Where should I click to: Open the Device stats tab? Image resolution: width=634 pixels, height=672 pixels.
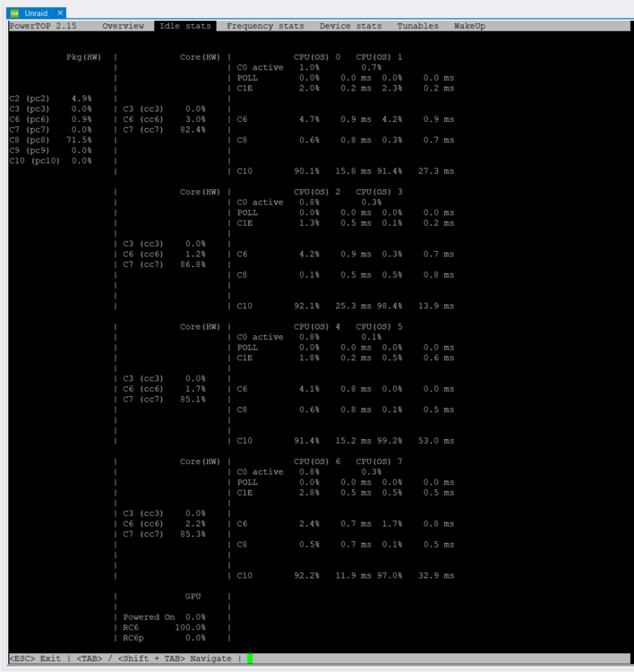point(350,26)
